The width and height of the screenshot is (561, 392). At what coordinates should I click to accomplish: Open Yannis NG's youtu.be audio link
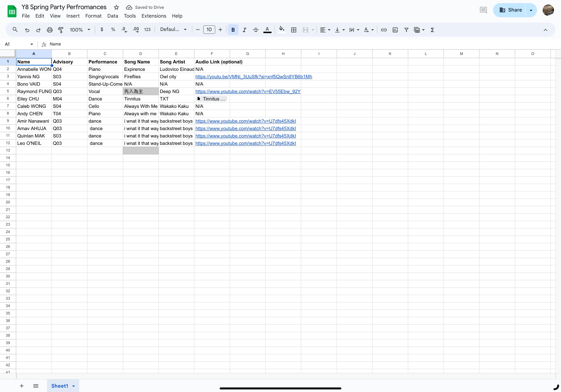(253, 77)
